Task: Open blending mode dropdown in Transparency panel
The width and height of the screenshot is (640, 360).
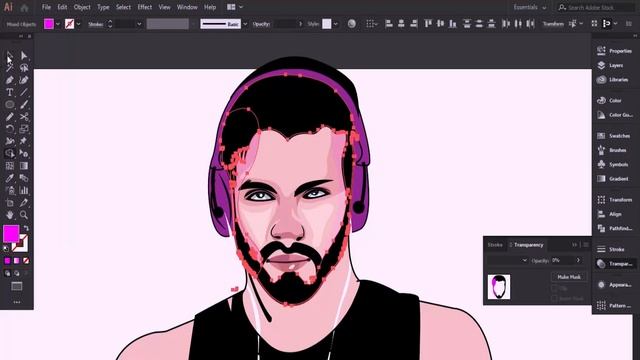Action: pos(507,260)
